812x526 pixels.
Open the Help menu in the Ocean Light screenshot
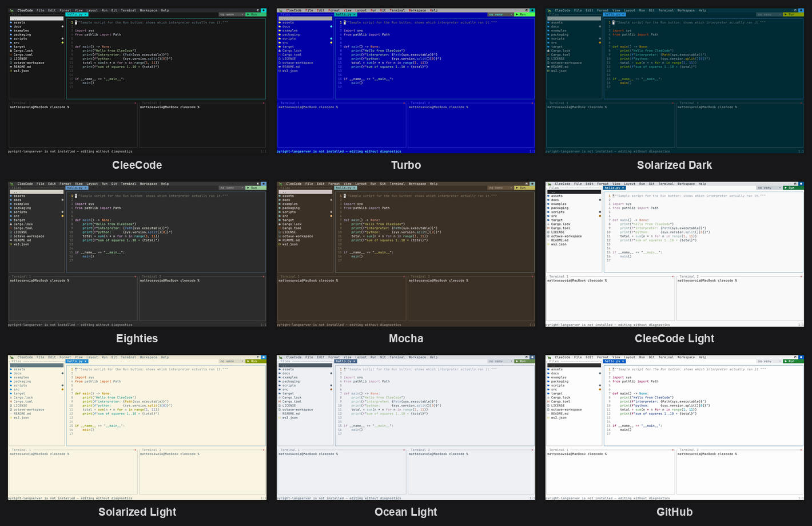pos(434,357)
